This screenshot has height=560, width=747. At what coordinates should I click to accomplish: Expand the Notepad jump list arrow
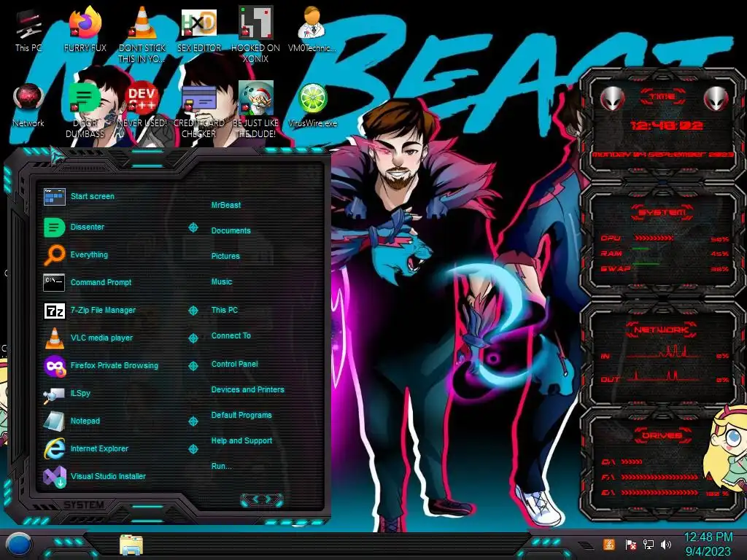point(193,421)
